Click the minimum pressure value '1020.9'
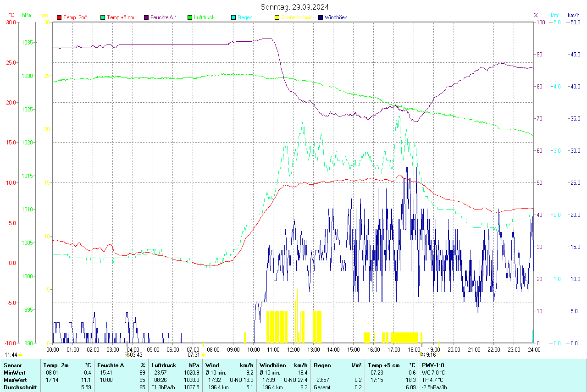Viewport: 587px width, 392px height. pyautogui.click(x=191, y=373)
